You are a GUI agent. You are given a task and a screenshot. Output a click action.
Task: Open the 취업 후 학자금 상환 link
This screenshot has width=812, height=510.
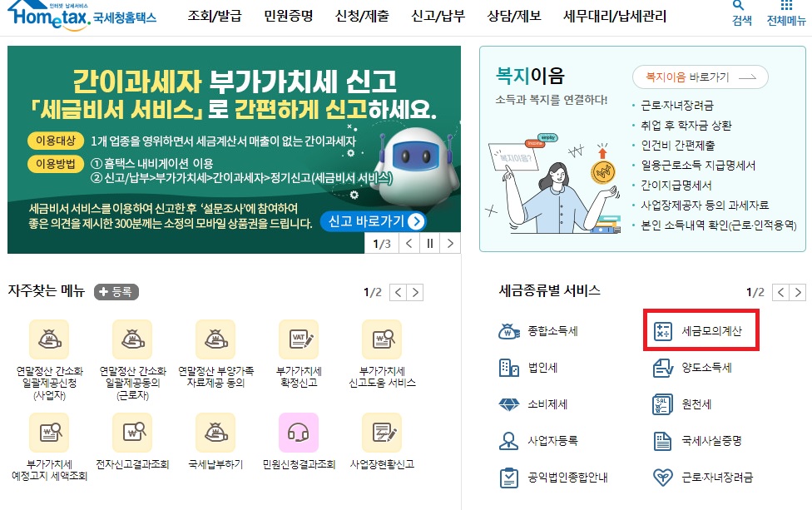(686, 126)
